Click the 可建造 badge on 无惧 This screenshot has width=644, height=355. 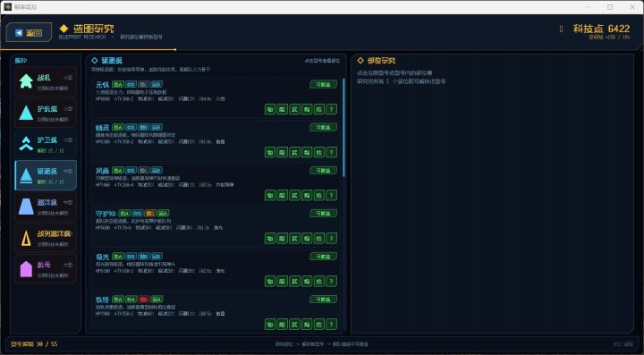[x=323, y=85]
